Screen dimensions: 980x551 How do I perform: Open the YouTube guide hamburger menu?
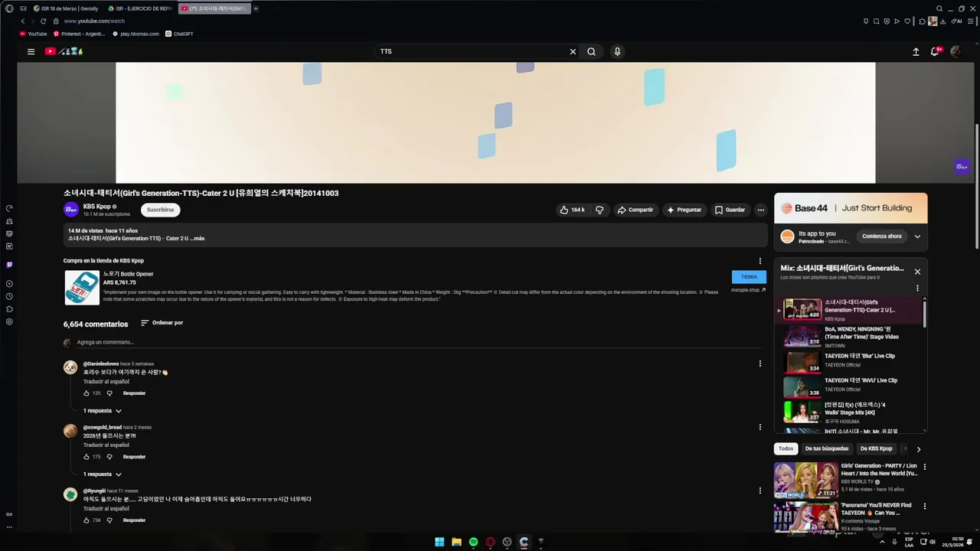click(x=31, y=51)
